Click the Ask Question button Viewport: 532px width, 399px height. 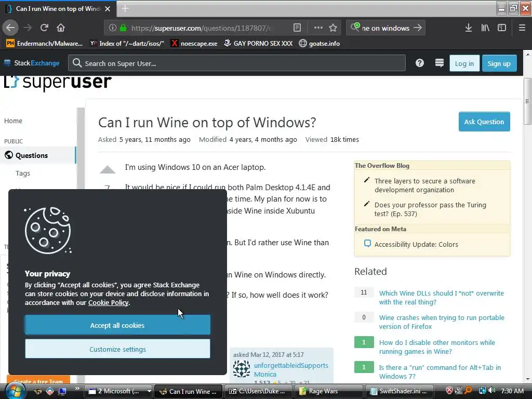pos(484,122)
